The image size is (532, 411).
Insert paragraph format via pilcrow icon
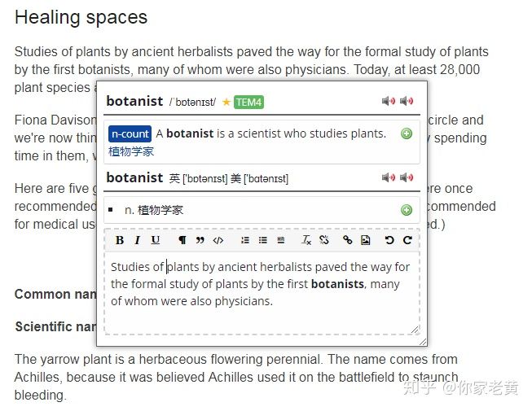182,240
